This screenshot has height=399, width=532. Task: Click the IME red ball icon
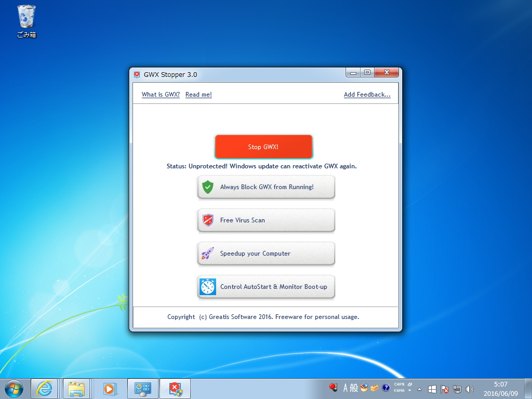coord(333,388)
